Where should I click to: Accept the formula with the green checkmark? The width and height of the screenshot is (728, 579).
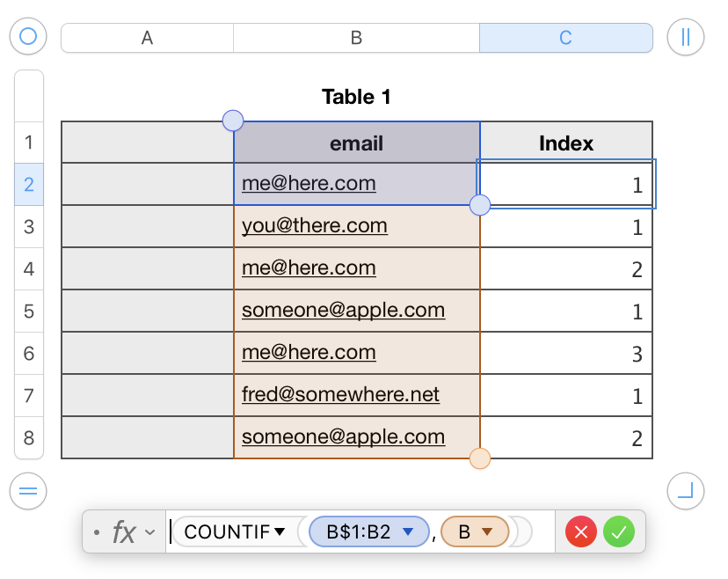[619, 531]
